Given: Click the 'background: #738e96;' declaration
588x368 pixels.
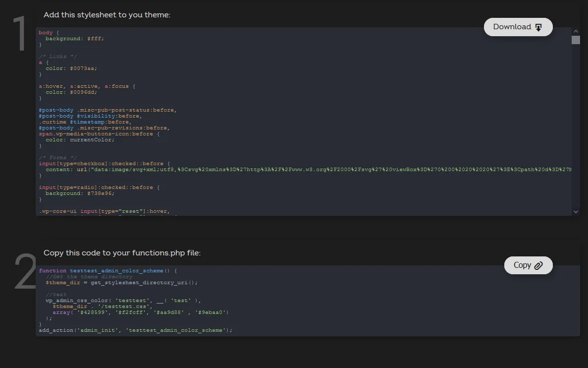Looking at the screenshot, I should point(80,193).
